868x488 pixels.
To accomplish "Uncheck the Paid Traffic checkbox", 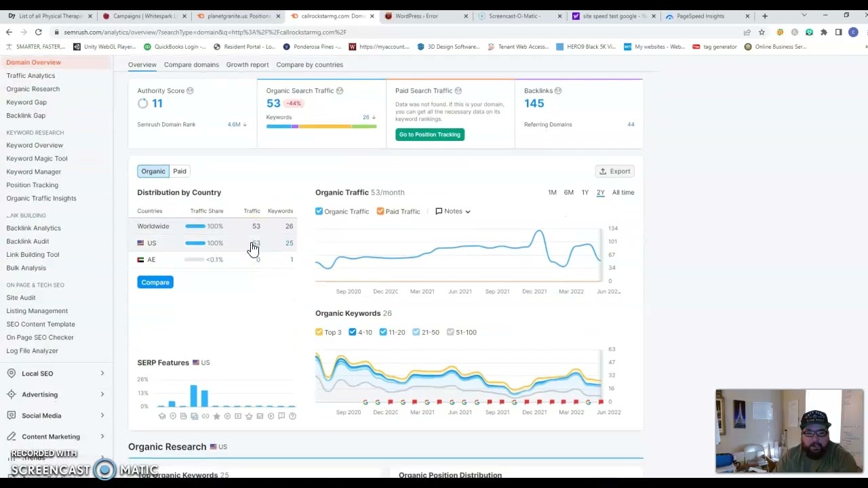I will click(380, 211).
